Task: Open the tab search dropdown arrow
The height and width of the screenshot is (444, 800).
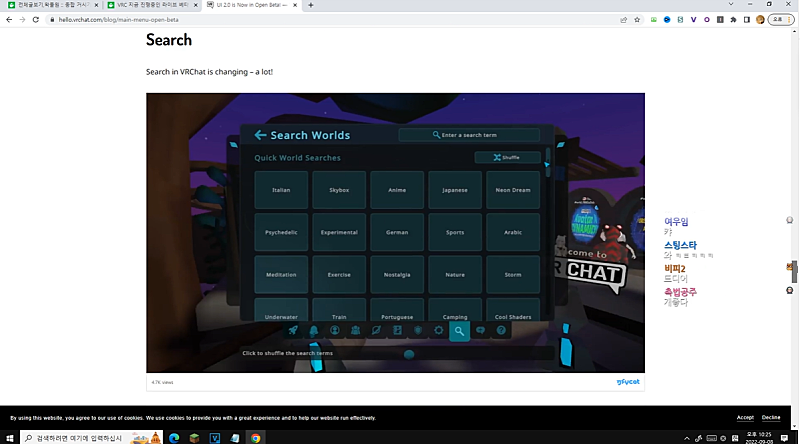Action: (x=731, y=5)
